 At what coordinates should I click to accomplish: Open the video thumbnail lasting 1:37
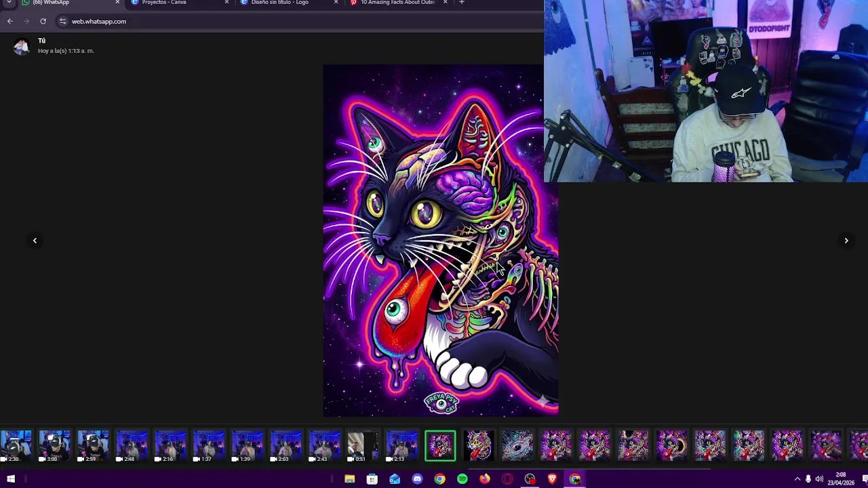tap(209, 446)
